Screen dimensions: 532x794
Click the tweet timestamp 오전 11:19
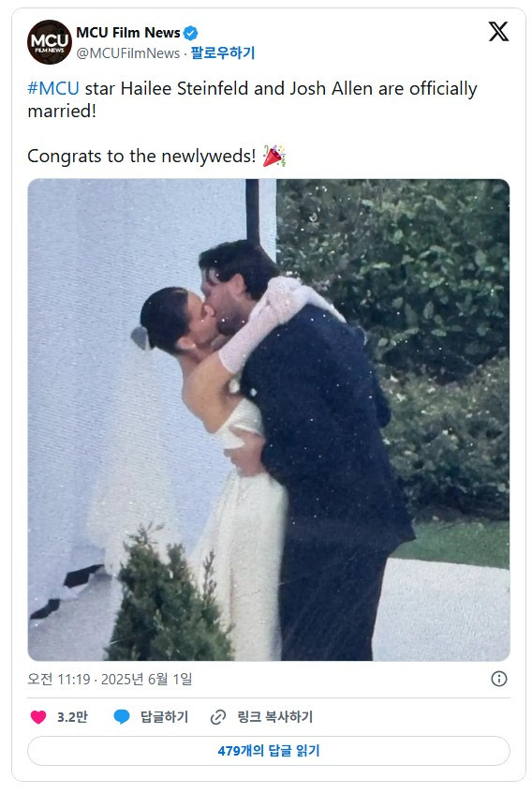pos(59,679)
